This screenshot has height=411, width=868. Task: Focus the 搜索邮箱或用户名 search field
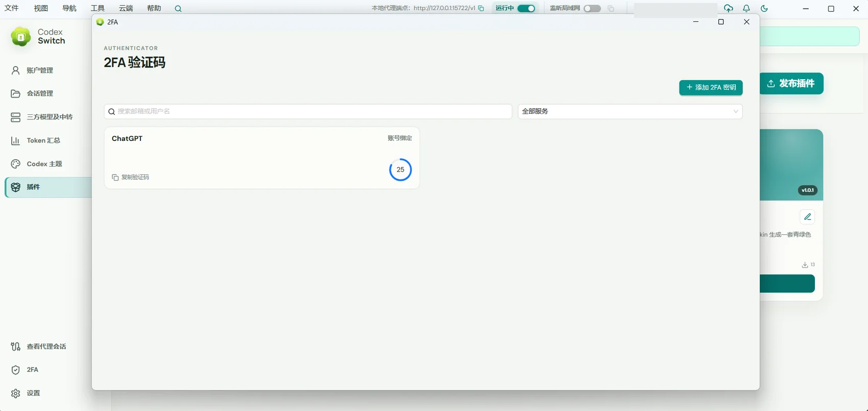point(308,111)
